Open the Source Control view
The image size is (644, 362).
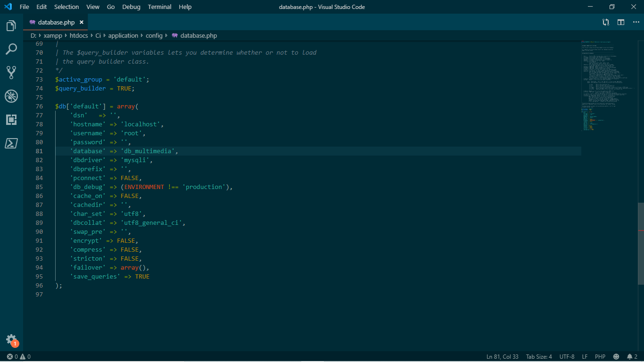click(x=11, y=72)
